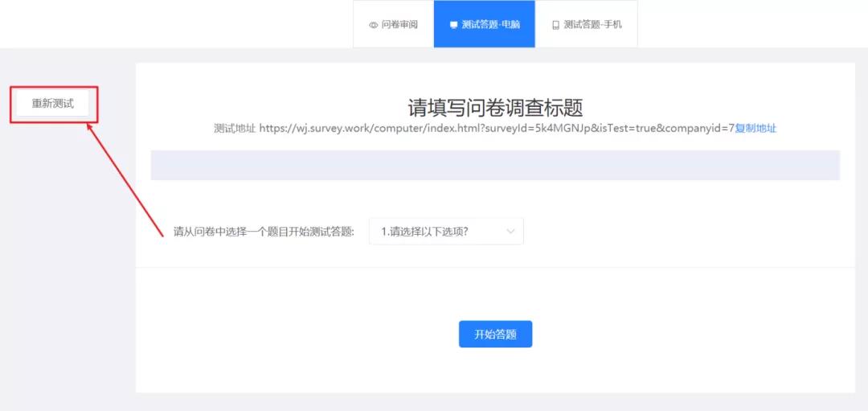Click the light blue progress bar
The width and height of the screenshot is (868, 411).
pyautogui.click(x=495, y=165)
